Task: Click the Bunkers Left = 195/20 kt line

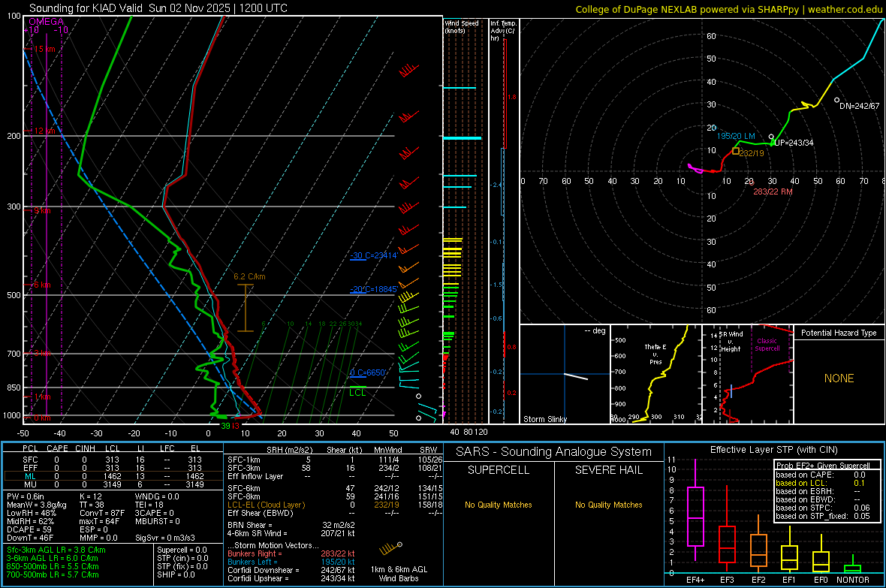Action: 291,562
